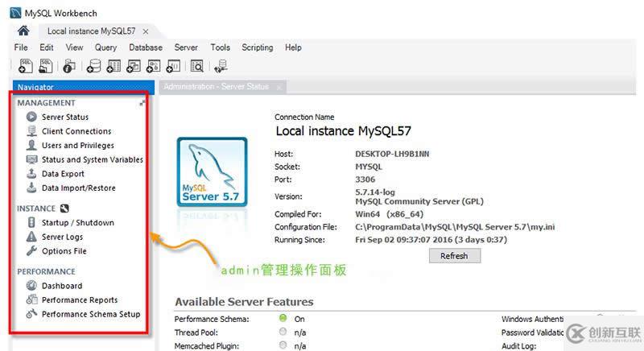Select the Local instance MySQL57 tab
This screenshot has height=351, width=644.
[91, 31]
